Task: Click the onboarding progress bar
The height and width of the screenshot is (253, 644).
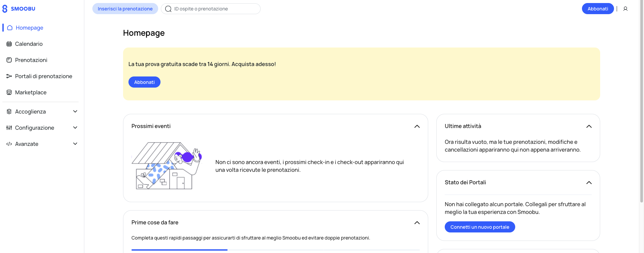Action: (x=275, y=250)
